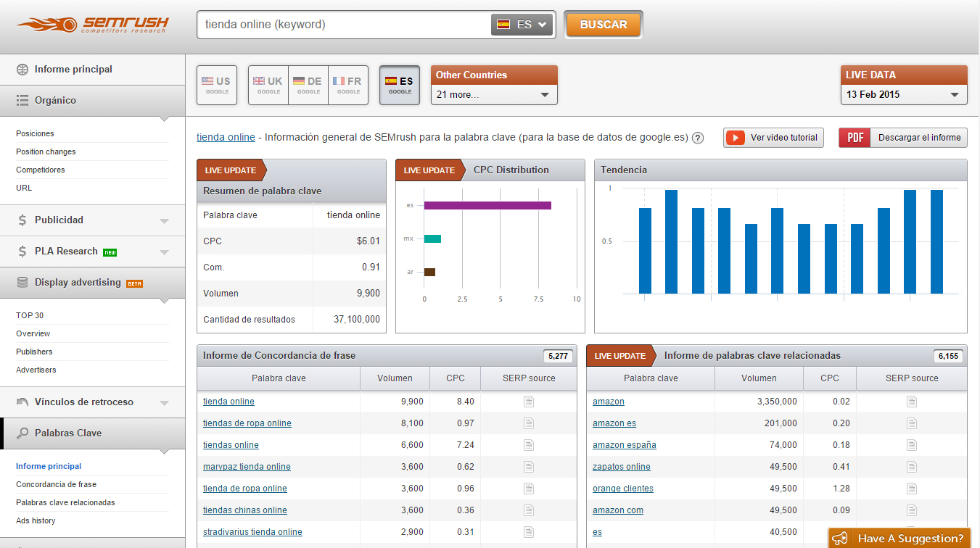Open SERP source icon for tienda online
Screen dimensions: 980x548
click(x=529, y=402)
